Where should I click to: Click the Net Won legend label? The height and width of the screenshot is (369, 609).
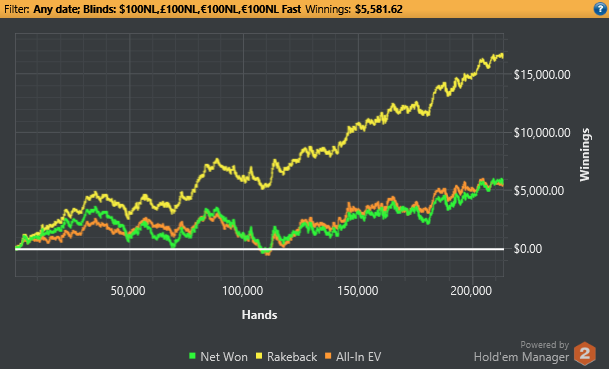pyautogui.click(x=224, y=357)
